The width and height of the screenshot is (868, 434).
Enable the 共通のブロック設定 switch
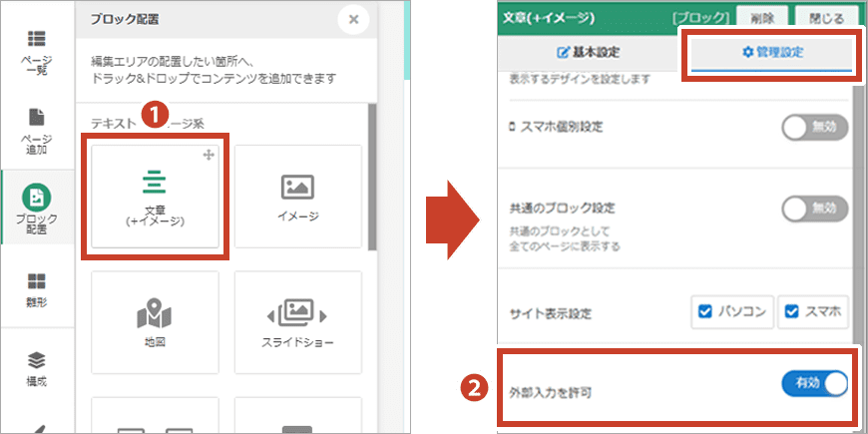(814, 209)
